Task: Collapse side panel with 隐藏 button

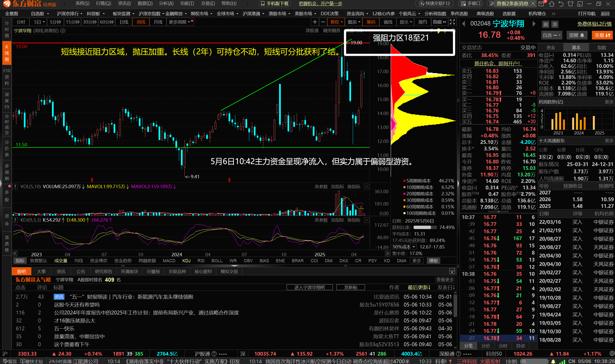Action: [439, 22]
